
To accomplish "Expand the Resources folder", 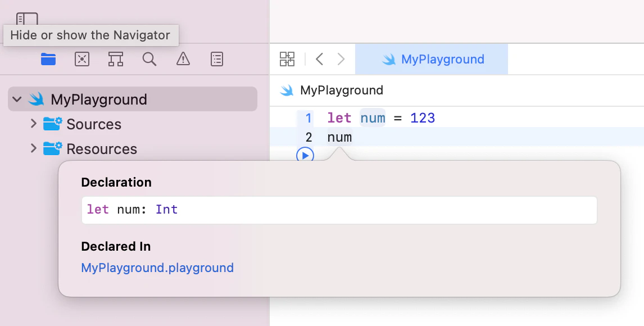I will 34,148.
